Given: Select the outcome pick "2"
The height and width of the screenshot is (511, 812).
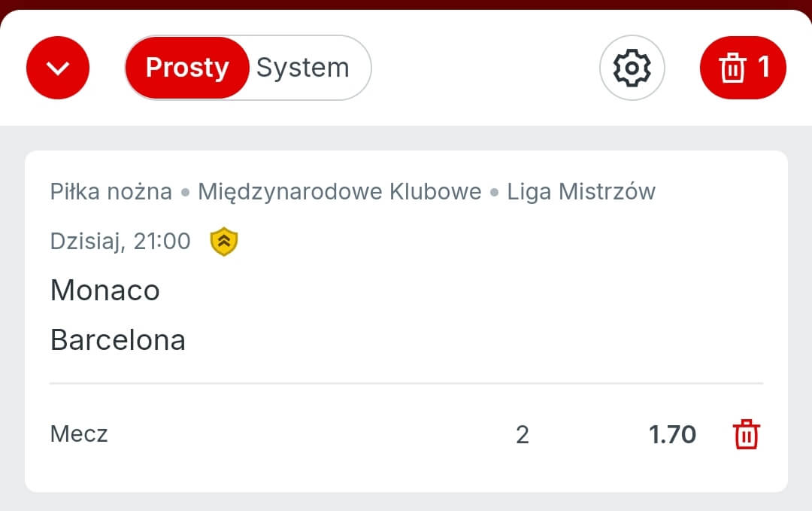Looking at the screenshot, I should click(x=523, y=435).
